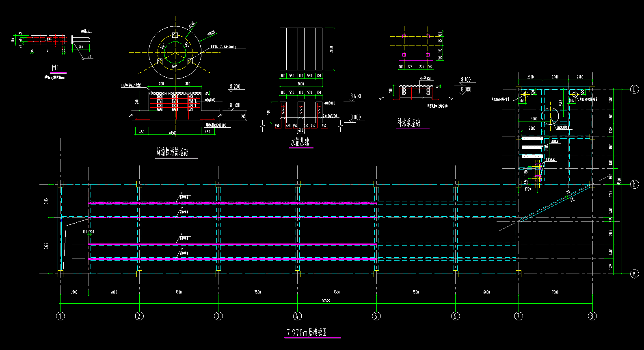Select the axis bubble labeled B
The height and width of the screenshot is (350, 644).
pyautogui.click(x=635, y=184)
